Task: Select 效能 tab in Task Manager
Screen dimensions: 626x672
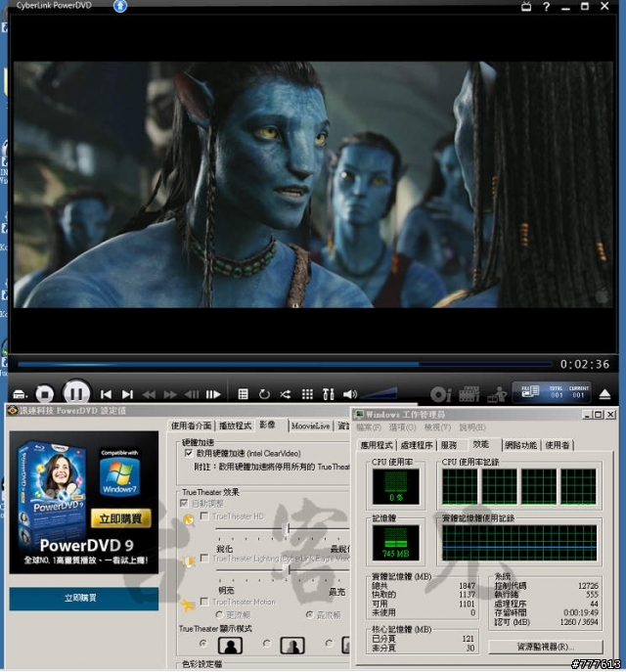Action: click(480, 444)
